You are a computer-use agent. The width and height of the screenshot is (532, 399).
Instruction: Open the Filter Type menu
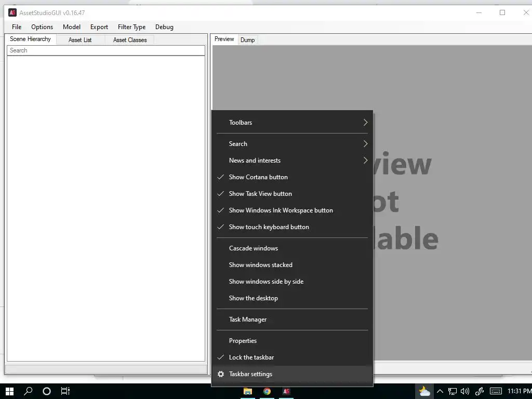(131, 27)
